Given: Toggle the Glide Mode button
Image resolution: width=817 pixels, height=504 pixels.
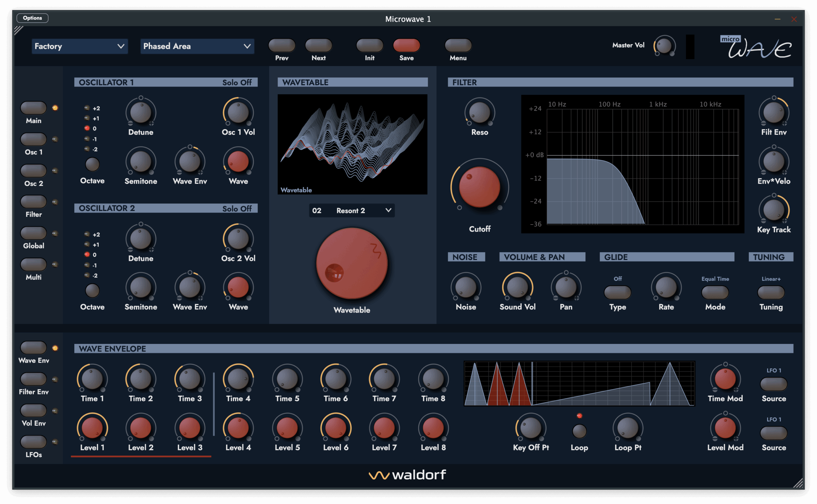Looking at the screenshot, I should [x=715, y=292].
